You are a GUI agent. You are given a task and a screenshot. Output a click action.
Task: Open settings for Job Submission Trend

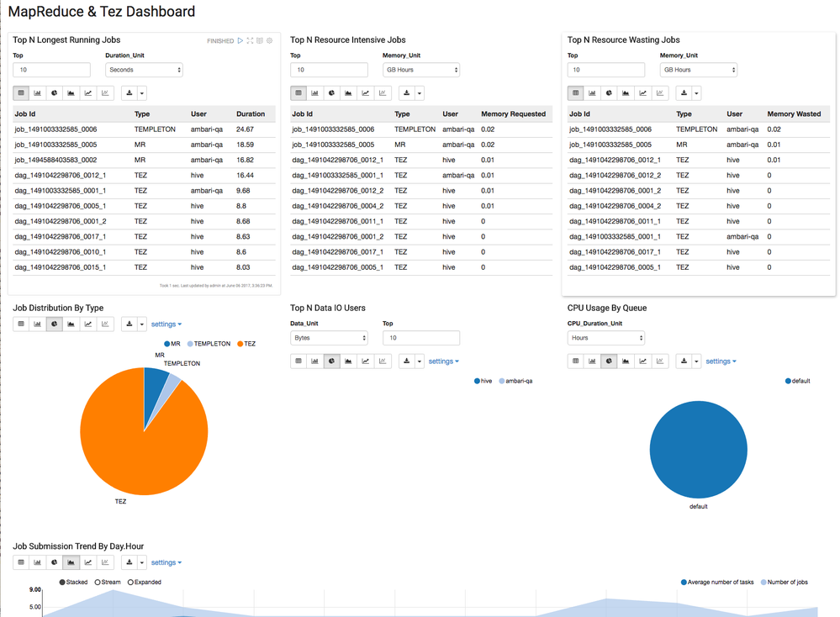pyautogui.click(x=166, y=562)
